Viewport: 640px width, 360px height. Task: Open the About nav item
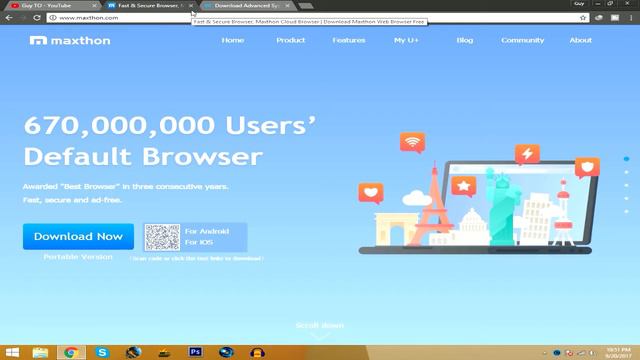pyautogui.click(x=580, y=40)
